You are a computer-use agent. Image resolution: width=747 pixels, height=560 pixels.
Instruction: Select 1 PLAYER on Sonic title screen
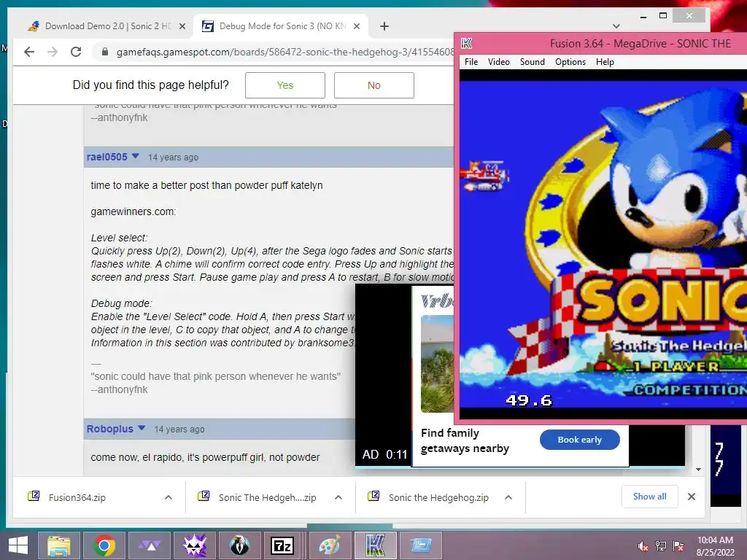[676, 367]
